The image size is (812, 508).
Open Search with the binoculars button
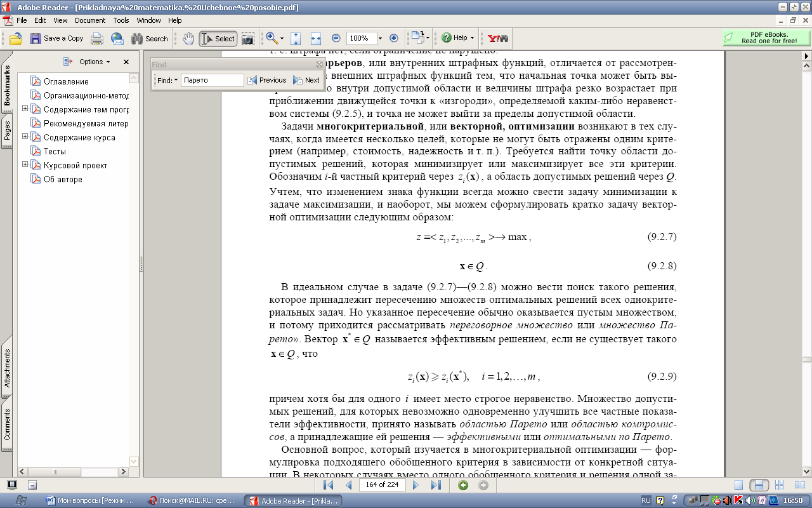click(149, 39)
